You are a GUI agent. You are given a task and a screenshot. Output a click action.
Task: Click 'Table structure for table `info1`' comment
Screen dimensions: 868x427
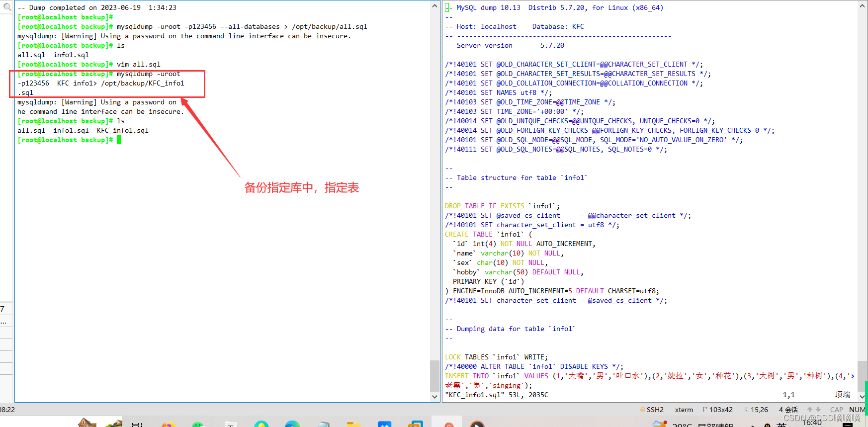(x=517, y=177)
